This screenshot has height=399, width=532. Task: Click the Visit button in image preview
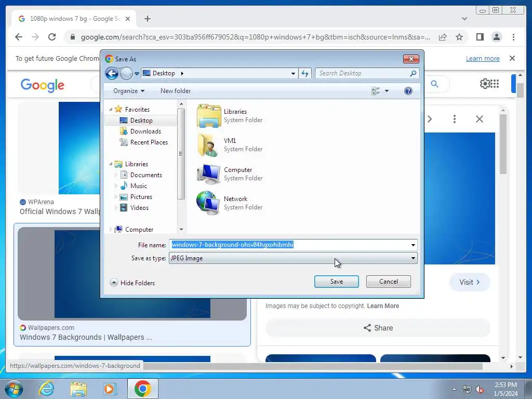470,282
